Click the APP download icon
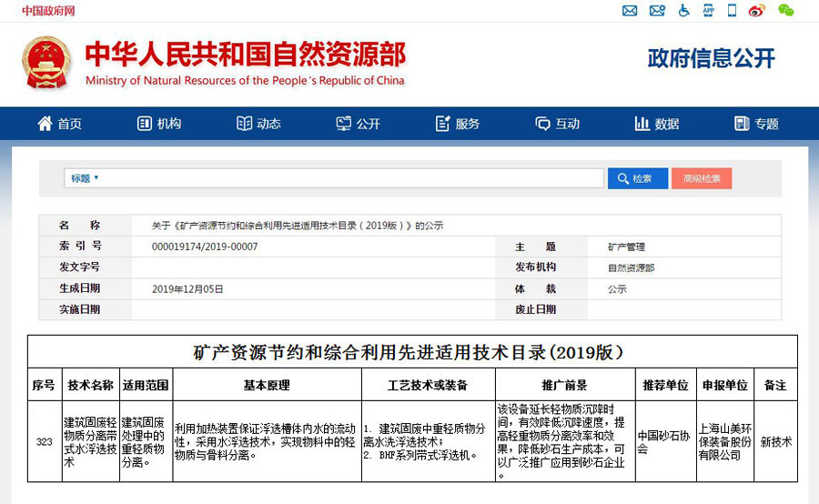Viewport: 819px width, 504px height. [709, 11]
